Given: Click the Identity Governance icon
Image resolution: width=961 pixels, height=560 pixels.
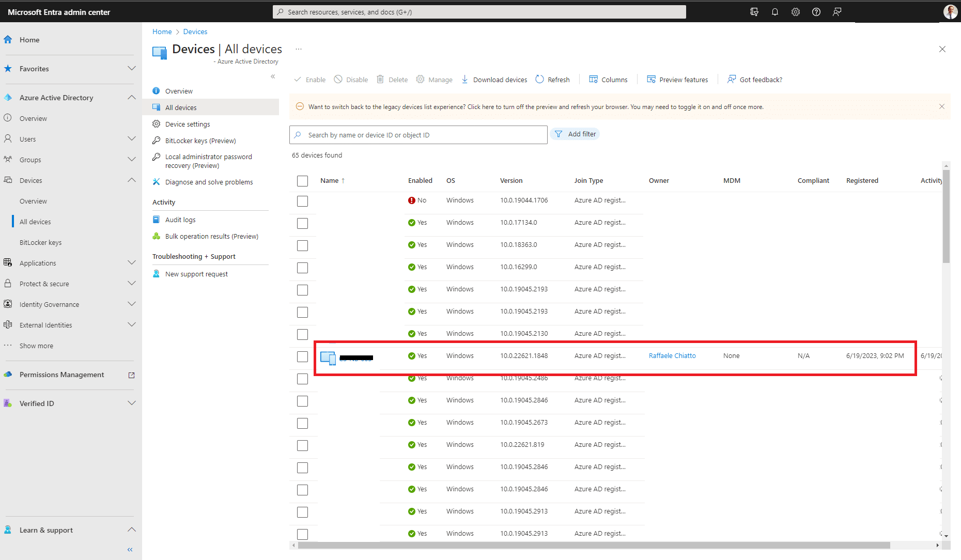Looking at the screenshot, I should click(x=8, y=304).
